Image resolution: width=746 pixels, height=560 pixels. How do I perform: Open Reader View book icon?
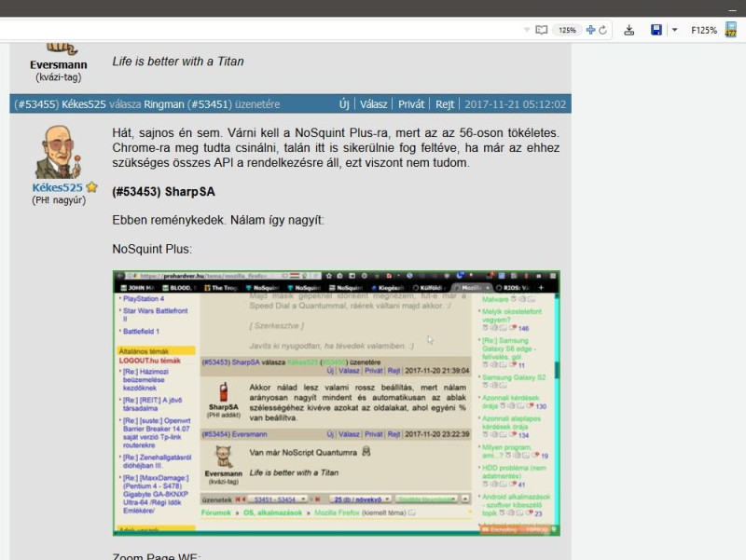541,30
